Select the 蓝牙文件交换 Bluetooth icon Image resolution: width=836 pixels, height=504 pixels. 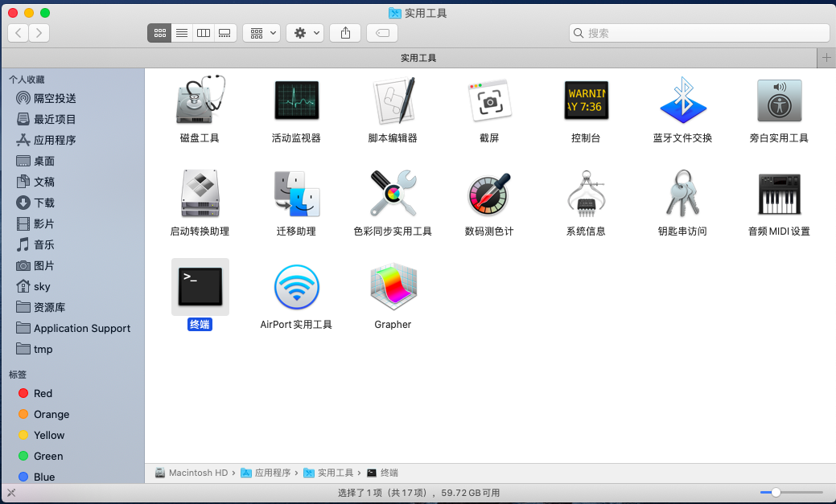683,100
